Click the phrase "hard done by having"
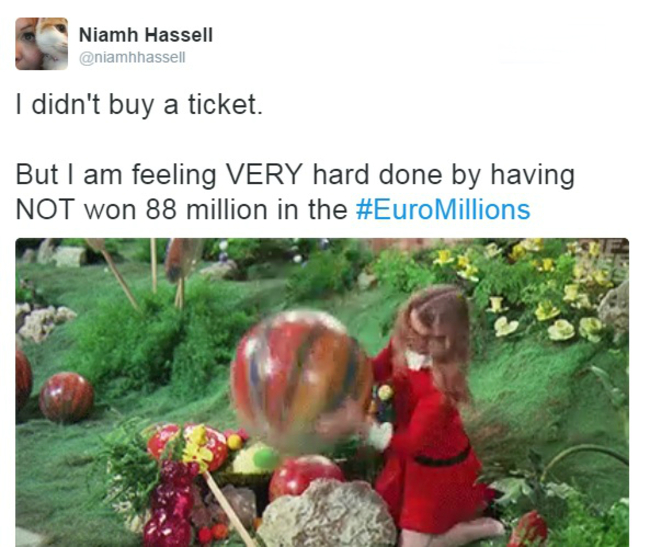This screenshot has width=650, height=547. [444, 174]
